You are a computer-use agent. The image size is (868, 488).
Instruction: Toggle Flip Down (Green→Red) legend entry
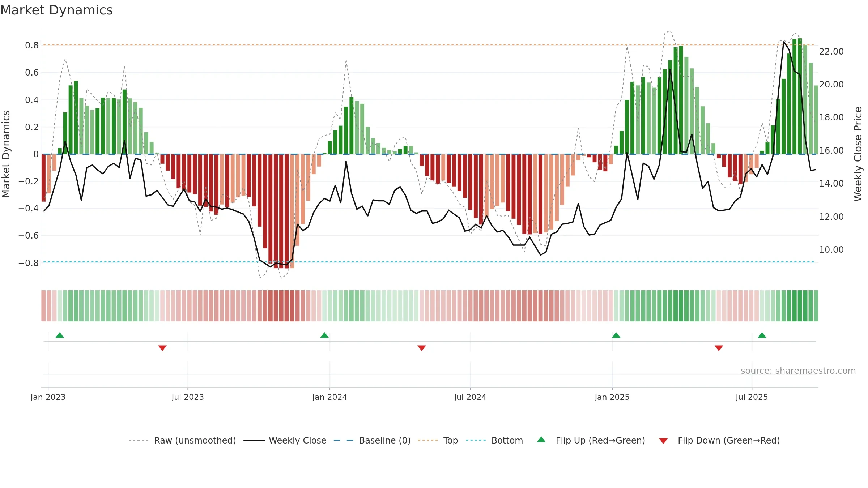point(719,440)
